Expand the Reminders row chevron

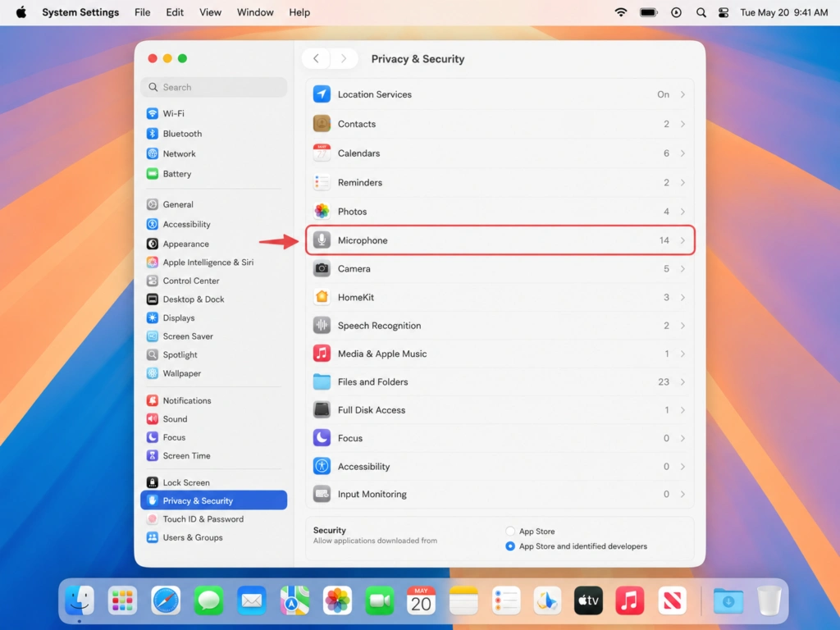682,183
